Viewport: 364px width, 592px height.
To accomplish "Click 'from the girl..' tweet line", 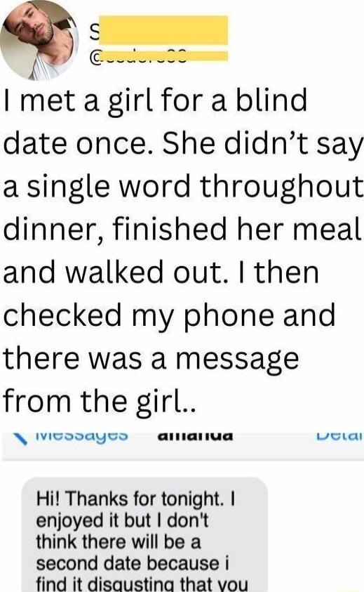I will [100, 402].
